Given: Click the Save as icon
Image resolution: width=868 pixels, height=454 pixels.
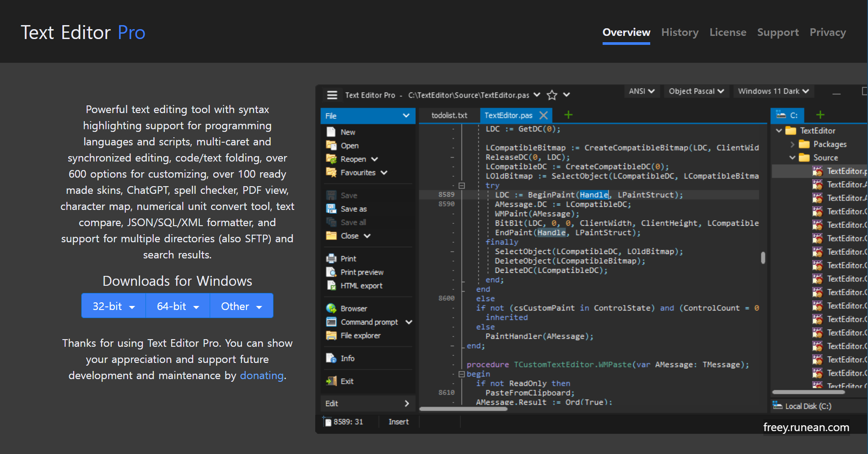Looking at the screenshot, I should (x=331, y=209).
